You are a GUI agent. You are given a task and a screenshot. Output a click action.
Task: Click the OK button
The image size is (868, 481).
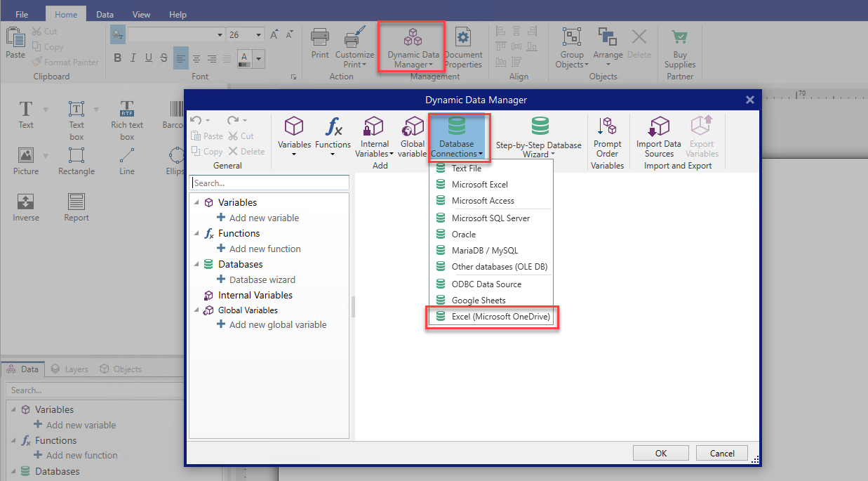[660, 453]
